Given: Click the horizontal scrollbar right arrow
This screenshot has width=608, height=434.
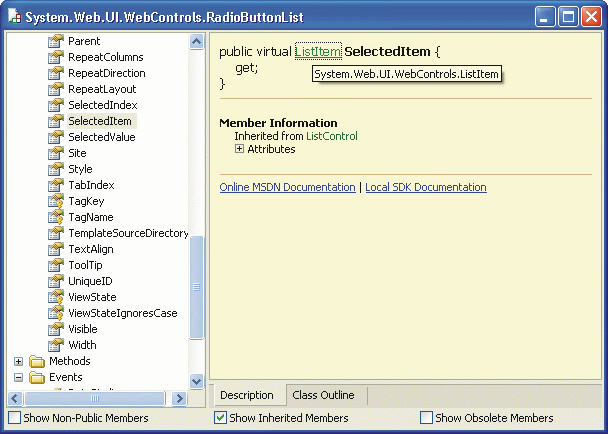Looking at the screenshot, I should 180,398.
